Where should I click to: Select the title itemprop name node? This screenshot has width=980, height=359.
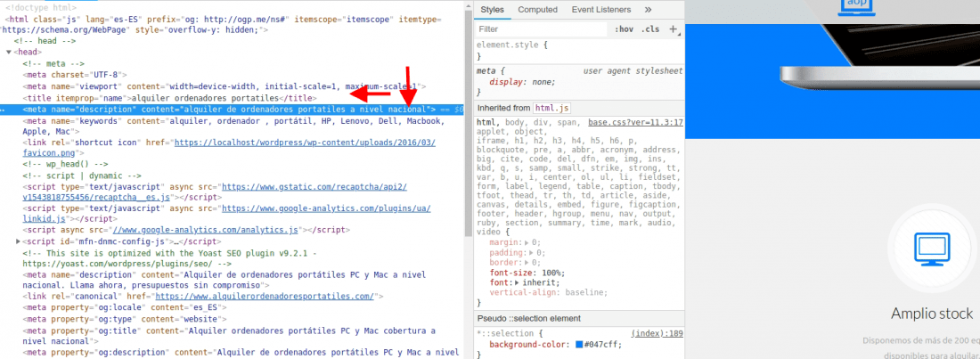point(170,98)
